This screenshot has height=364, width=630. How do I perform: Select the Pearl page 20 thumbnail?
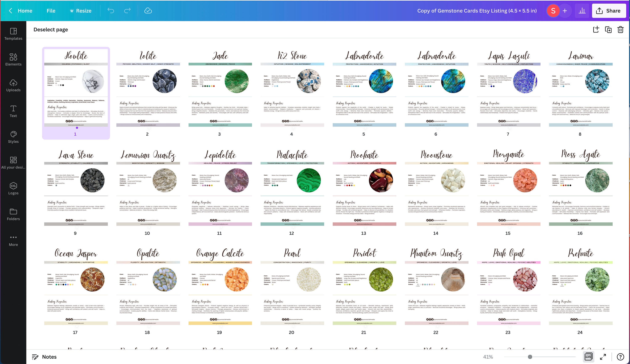click(292, 286)
